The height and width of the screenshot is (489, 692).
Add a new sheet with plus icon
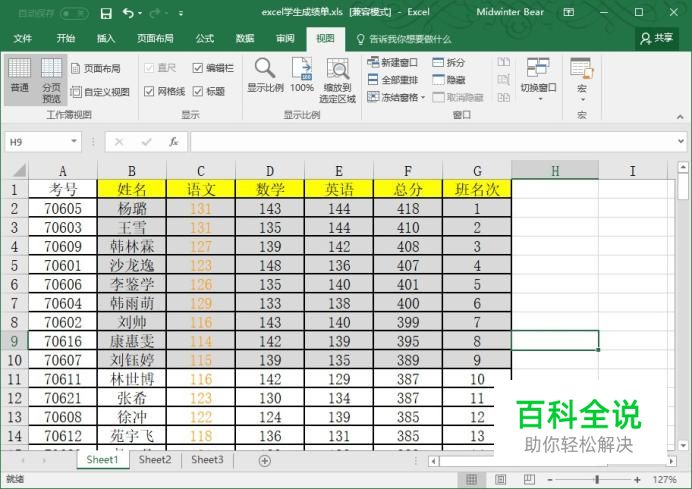tap(264, 461)
